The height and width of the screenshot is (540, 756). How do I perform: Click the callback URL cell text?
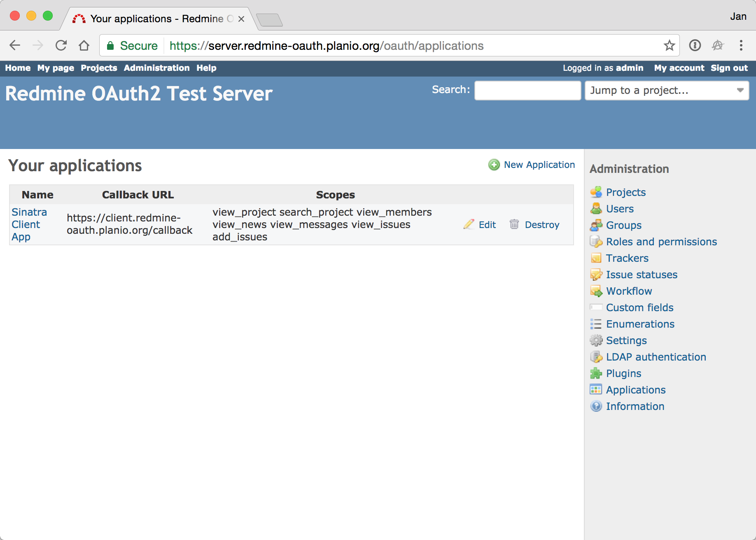(x=129, y=224)
